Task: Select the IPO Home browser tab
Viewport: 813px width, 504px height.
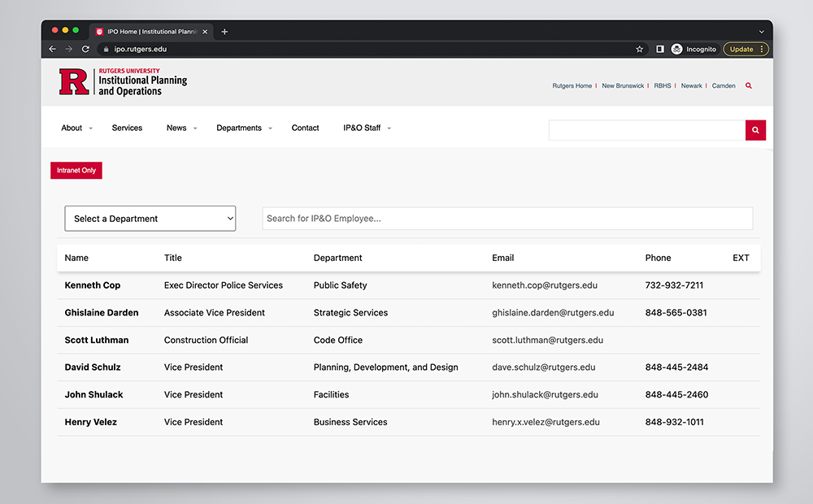Action: click(150, 32)
